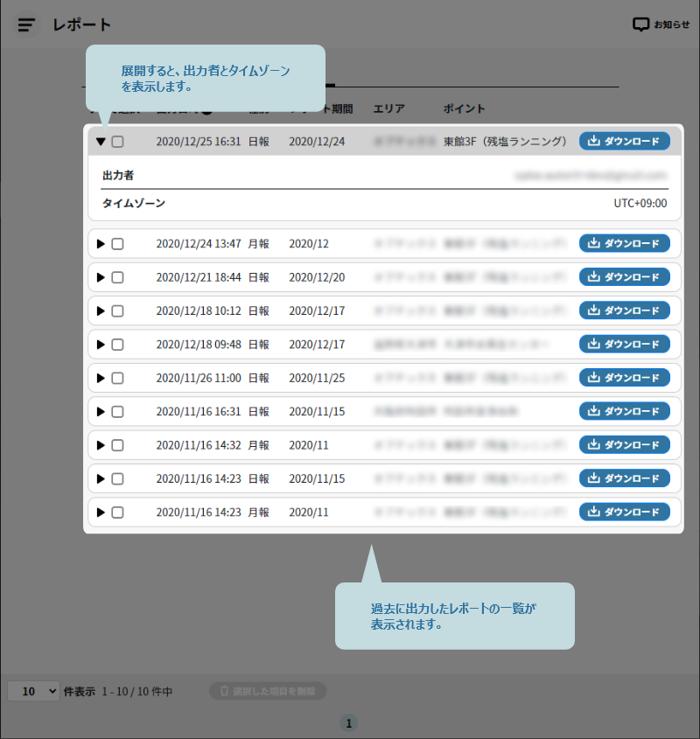Viewport: 700px width, 739px height.
Task: Click the レポート page title
Action: click(81, 24)
